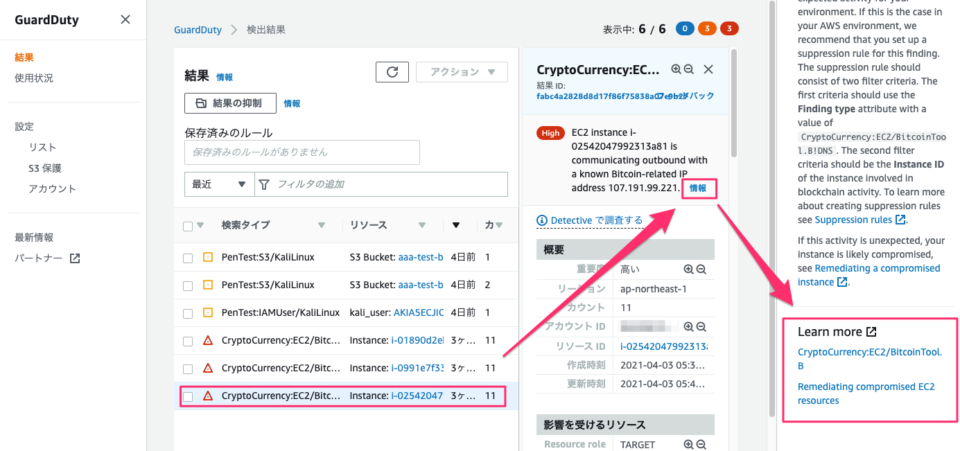Click zoom-in icon for アカウント ID

(x=689, y=327)
